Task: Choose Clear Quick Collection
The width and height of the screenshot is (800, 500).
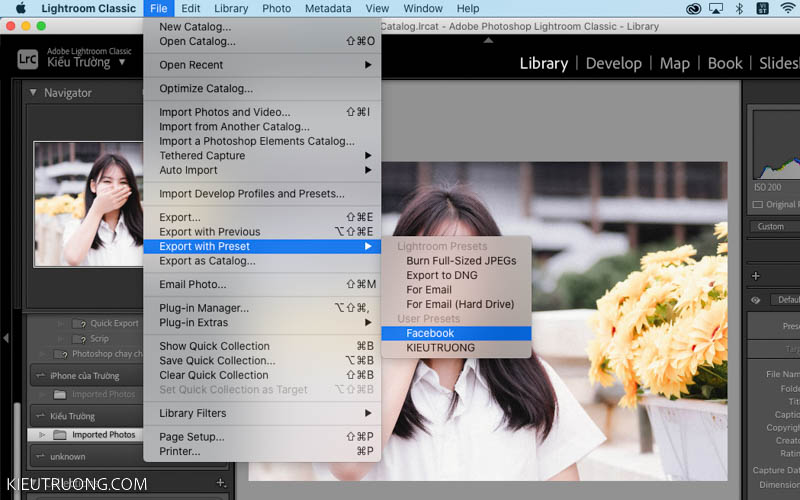Action: click(262, 375)
